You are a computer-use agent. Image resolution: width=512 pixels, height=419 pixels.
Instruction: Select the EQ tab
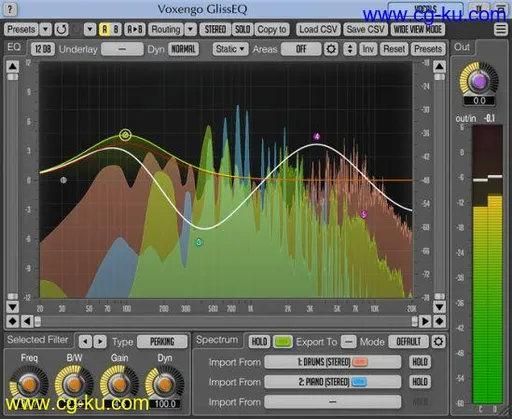[x=14, y=47]
